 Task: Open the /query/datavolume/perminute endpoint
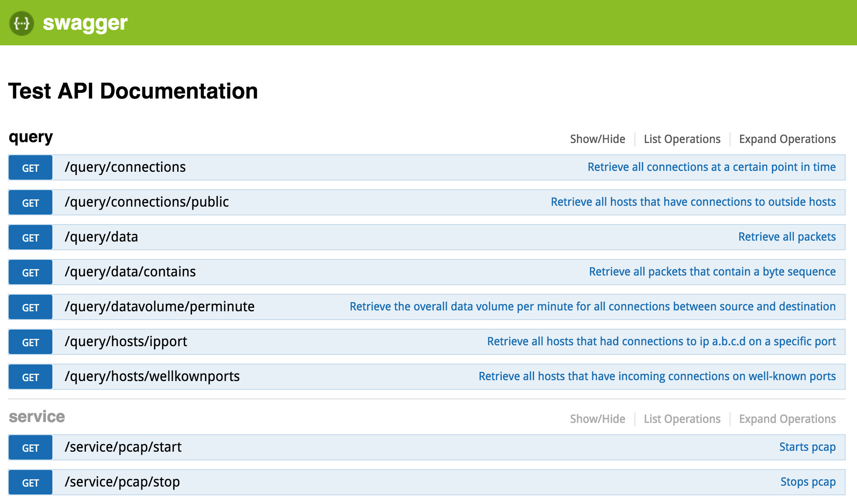point(159,307)
